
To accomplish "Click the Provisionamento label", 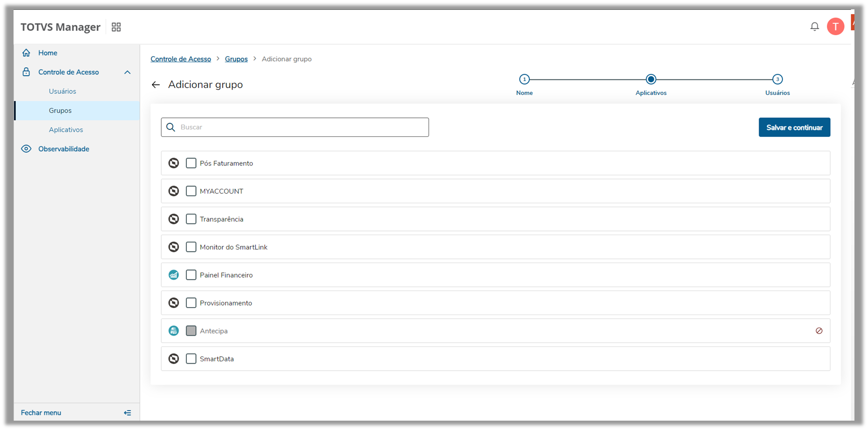I will point(226,303).
